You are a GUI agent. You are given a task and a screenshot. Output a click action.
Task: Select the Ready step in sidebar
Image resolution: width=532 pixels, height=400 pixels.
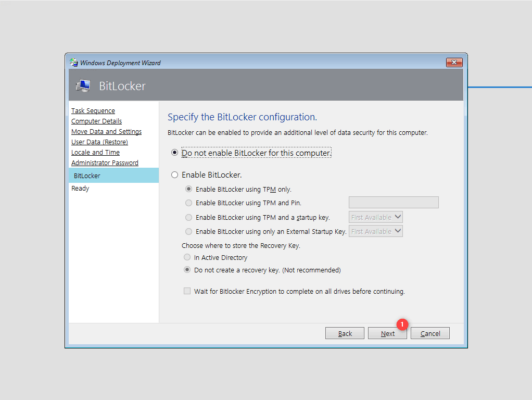80,189
